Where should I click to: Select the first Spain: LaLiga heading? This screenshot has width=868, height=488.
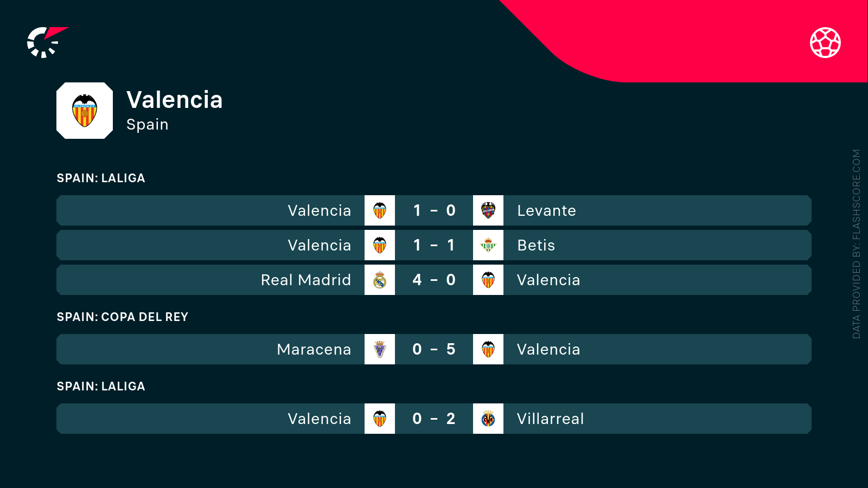pyautogui.click(x=101, y=178)
